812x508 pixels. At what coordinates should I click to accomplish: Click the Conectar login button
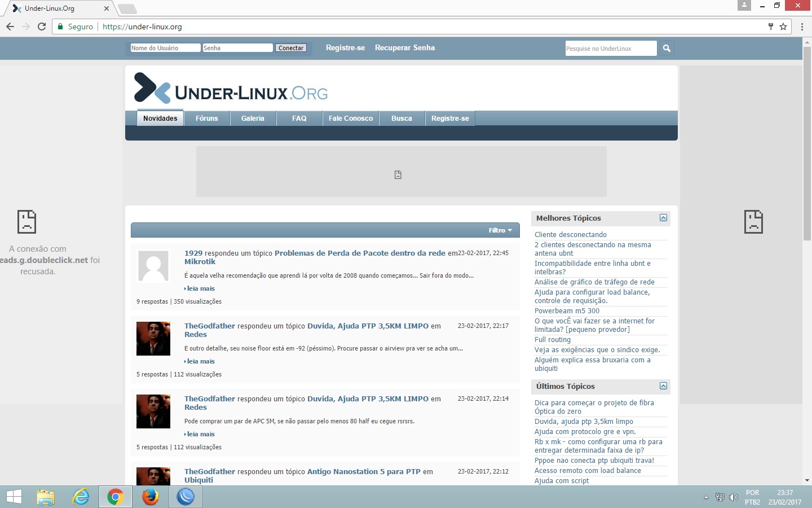pyautogui.click(x=291, y=48)
